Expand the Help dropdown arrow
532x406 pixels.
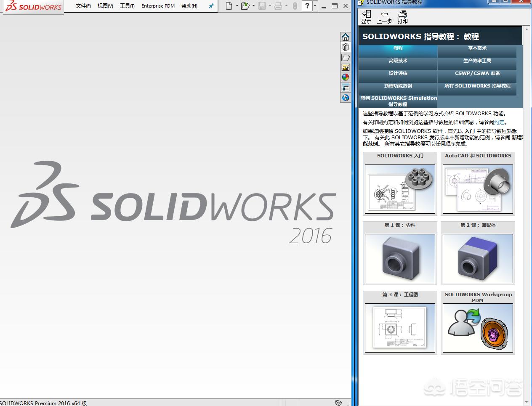click(315, 6)
